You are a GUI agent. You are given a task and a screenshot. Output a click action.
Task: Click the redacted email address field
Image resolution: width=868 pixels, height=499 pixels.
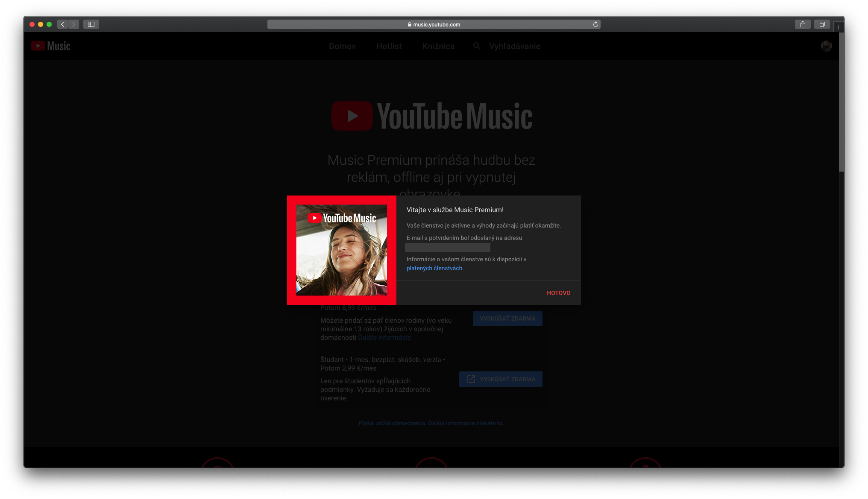click(448, 248)
